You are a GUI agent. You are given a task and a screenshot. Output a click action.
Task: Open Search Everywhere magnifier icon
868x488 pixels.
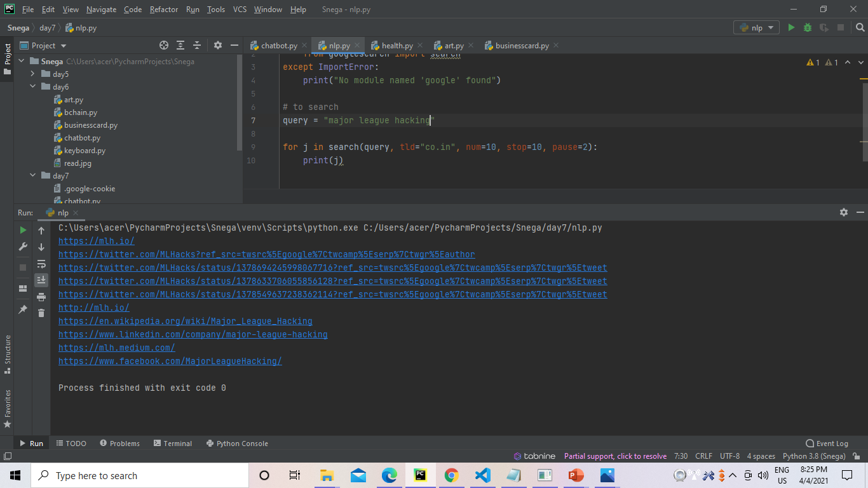pyautogui.click(x=860, y=28)
